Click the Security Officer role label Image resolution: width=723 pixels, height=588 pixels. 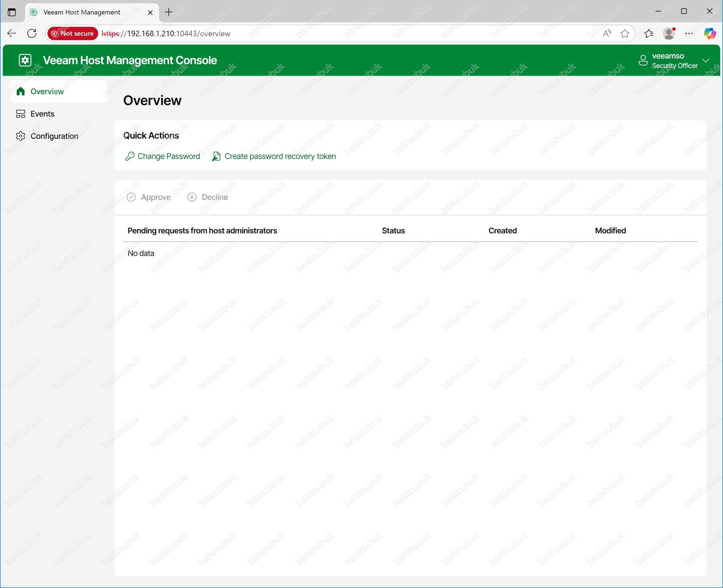674,66
